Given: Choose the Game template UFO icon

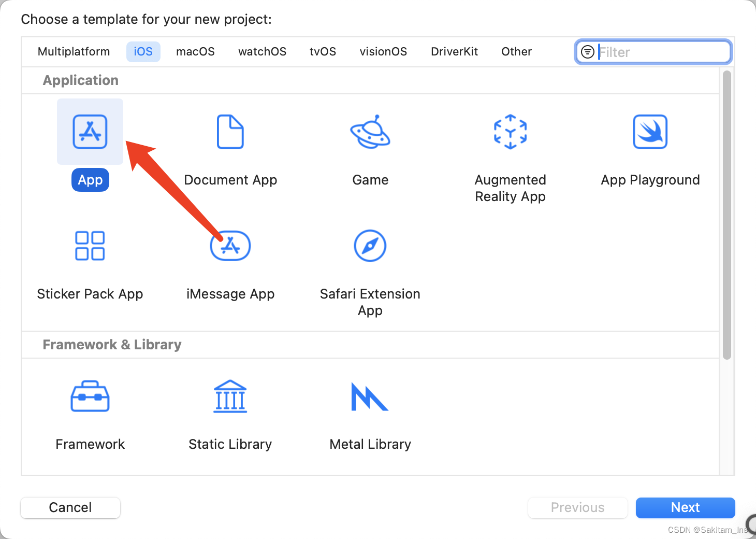Looking at the screenshot, I should [x=370, y=132].
